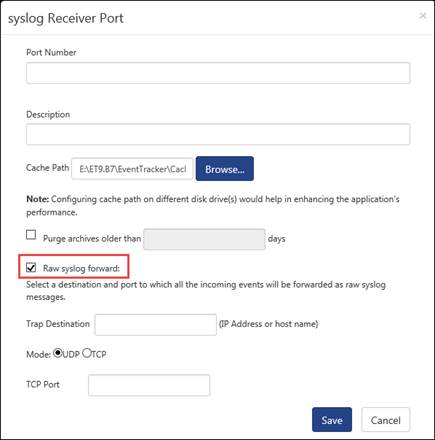Cancel the dialog without saving
The height and width of the screenshot is (440, 435).
click(386, 420)
